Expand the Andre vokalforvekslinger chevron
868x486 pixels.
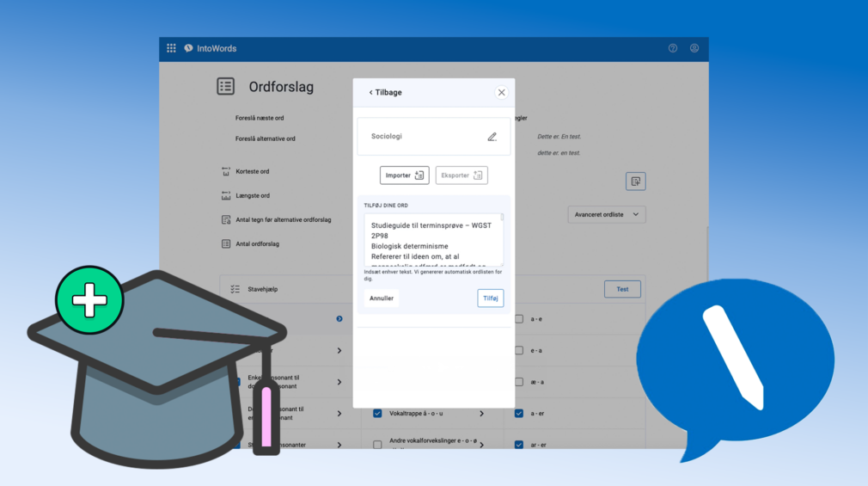(x=481, y=445)
